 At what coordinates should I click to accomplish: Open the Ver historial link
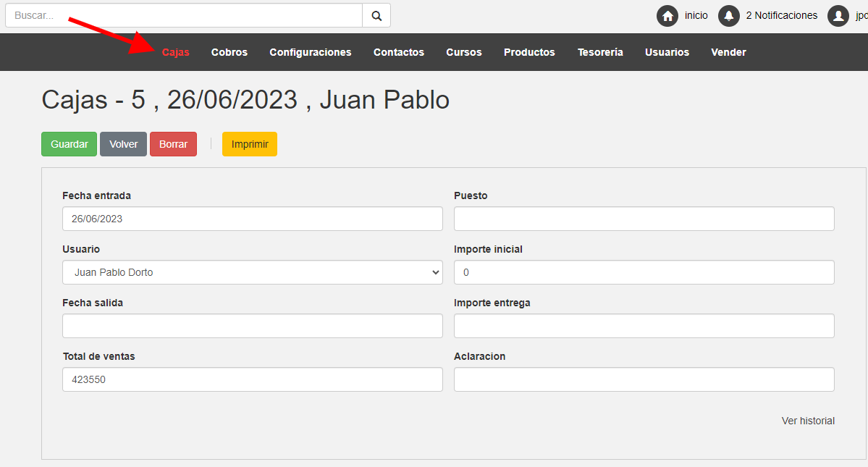(808, 421)
